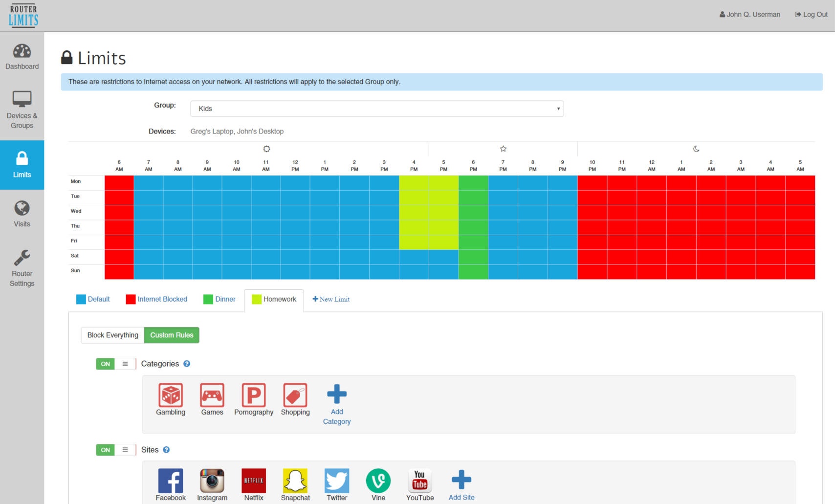This screenshot has height=504, width=835.
Task: Switch to the Dinner limit tab
Action: pos(225,299)
